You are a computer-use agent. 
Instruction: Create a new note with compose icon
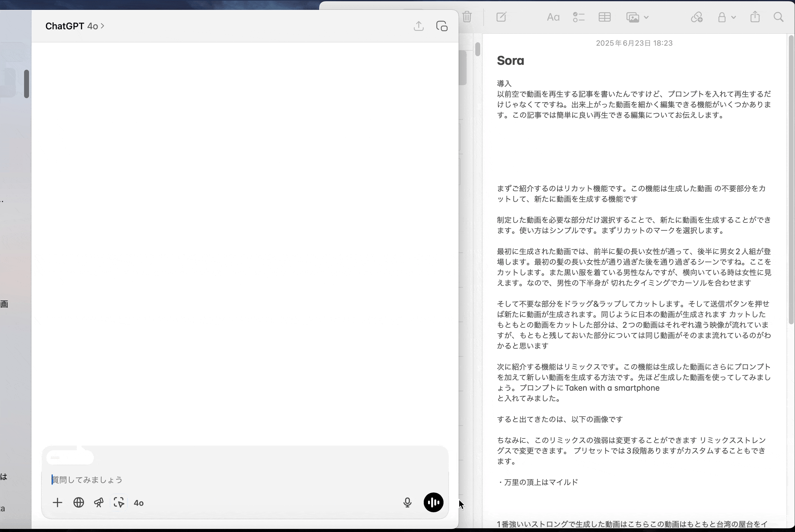(501, 17)
